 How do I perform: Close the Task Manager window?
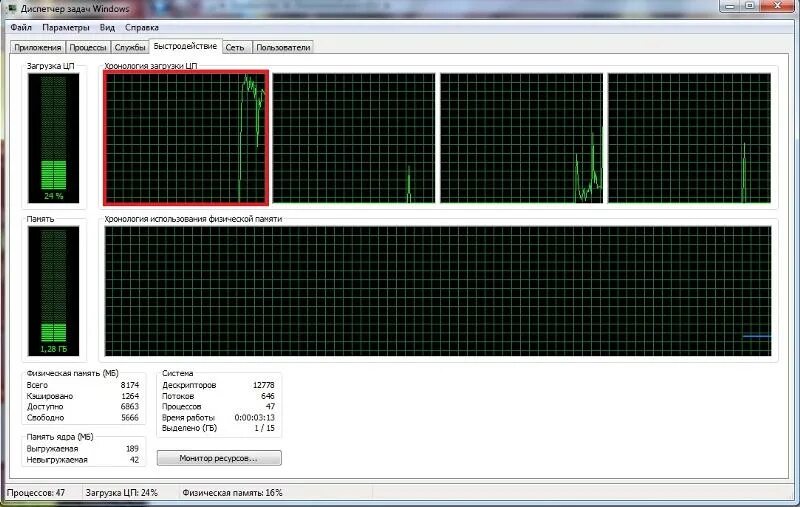coord(778,6)
